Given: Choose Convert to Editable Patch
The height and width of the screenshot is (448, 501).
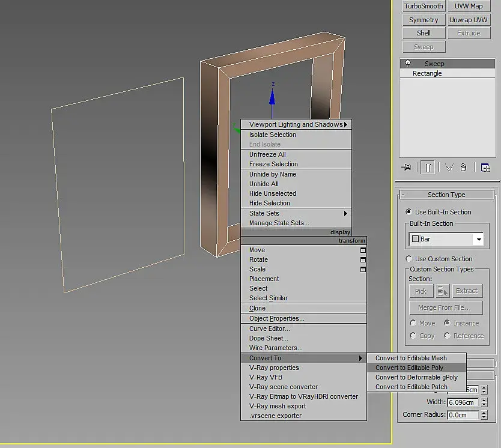Looking at the screenshot, I should 417,387.
